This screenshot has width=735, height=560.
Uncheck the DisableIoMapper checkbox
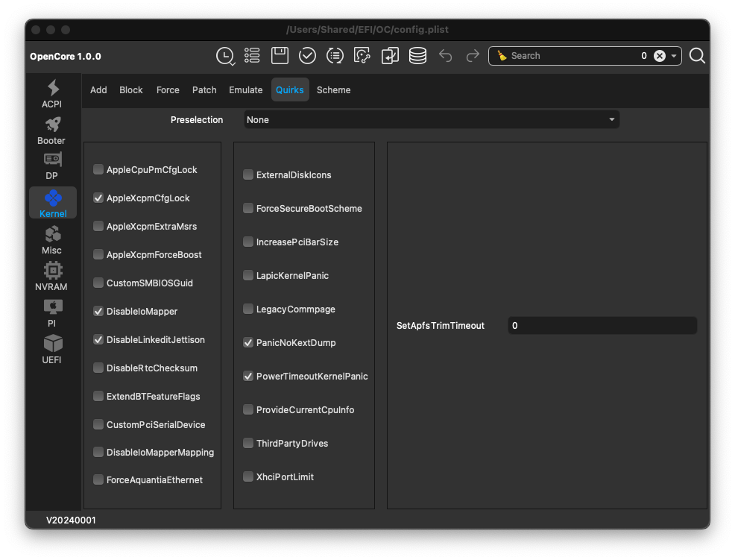click(x=98, y=311)
